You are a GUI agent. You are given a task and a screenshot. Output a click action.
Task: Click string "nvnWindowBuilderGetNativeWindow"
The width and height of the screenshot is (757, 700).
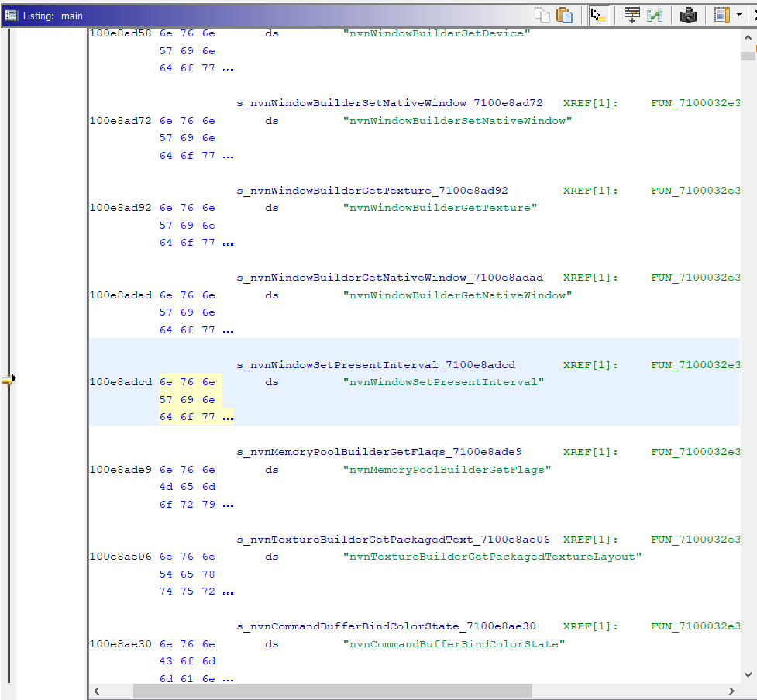click(x=457, y=295)
